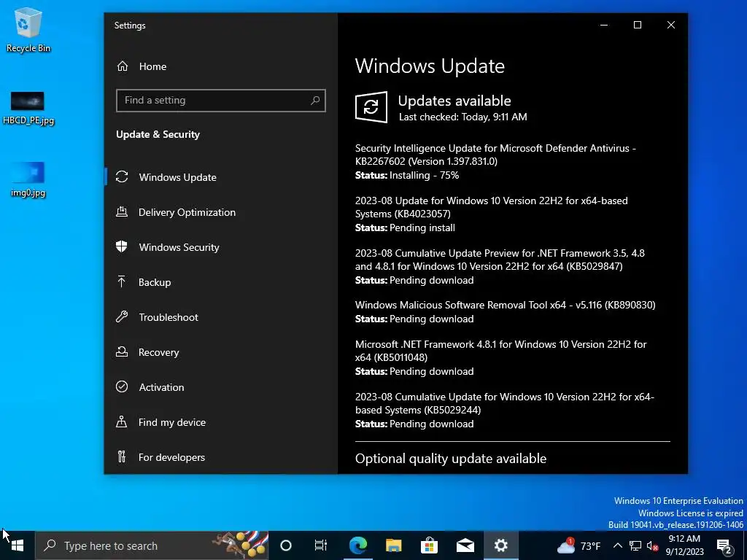The width and height of the screenshot is (747, 560).
Task: Maximize the Settings window
Action: (638, 25)
